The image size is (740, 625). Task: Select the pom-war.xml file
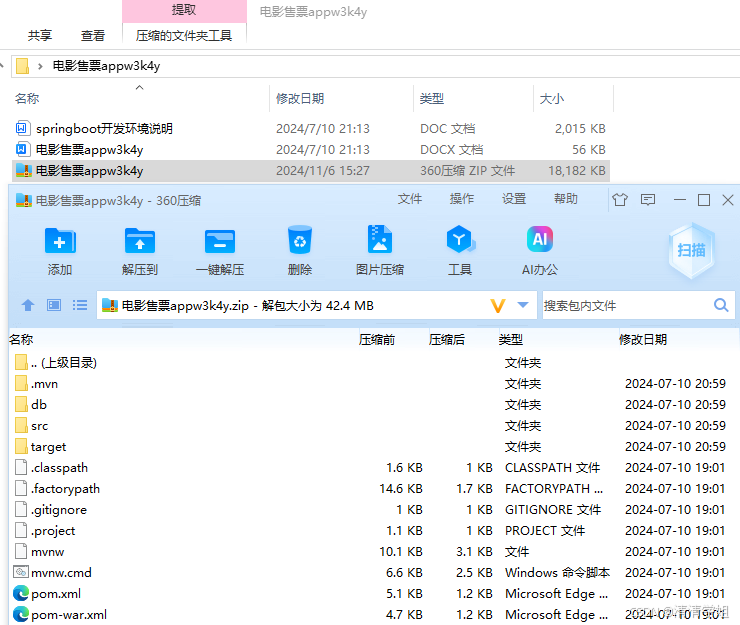(x=69, y=615)
